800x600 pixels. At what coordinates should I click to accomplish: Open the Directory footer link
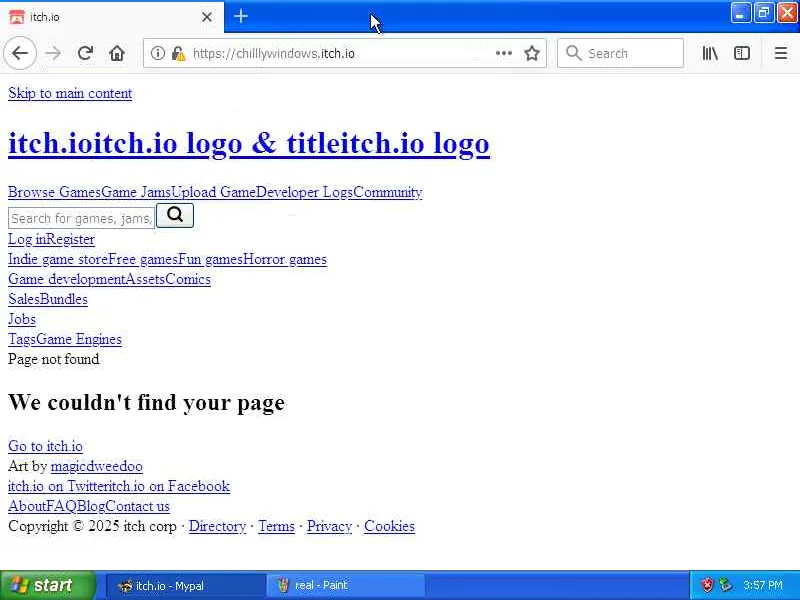click(x=217, y=526)
